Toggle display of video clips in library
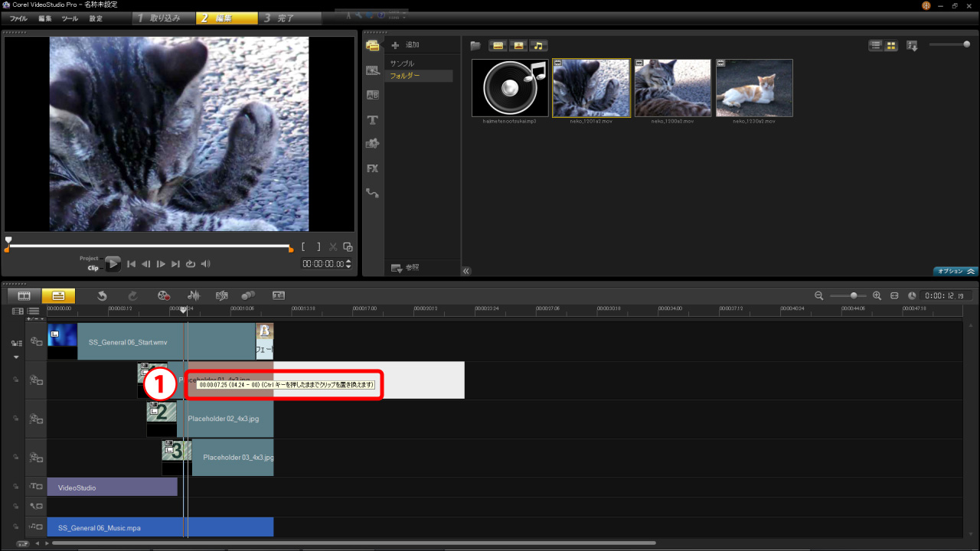This screenshot has height=551, width=980. coord(498,46)
